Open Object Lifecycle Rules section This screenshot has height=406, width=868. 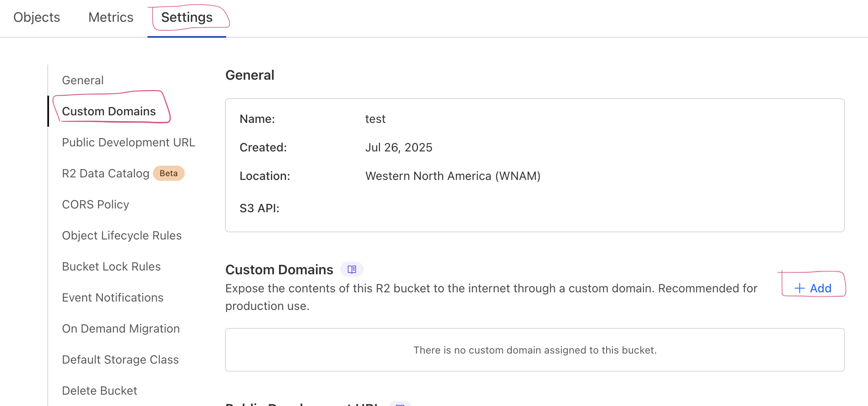(x=122, y=235)
